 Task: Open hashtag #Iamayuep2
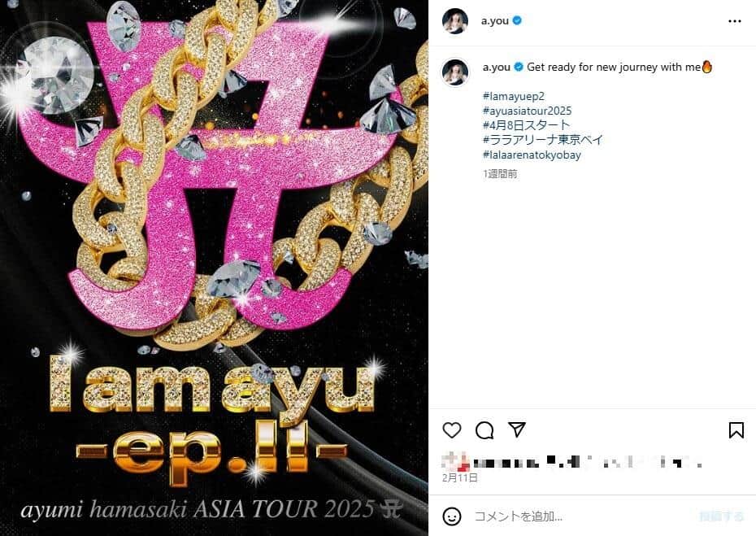(x=514, y=96)
